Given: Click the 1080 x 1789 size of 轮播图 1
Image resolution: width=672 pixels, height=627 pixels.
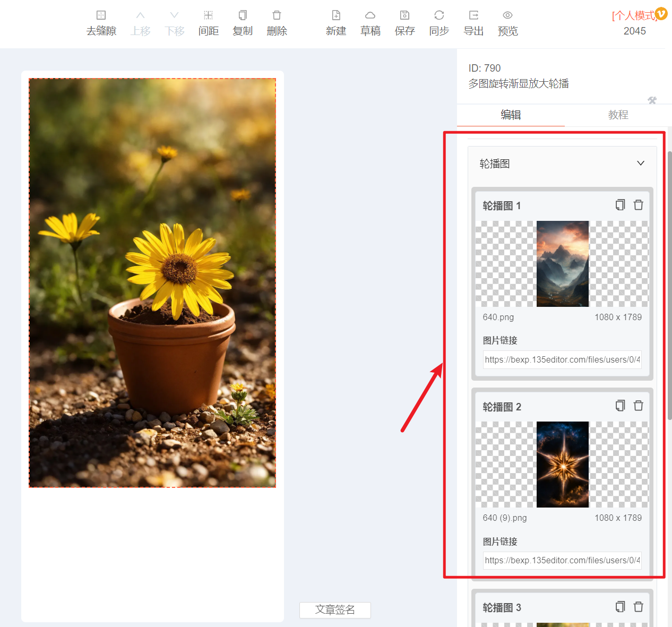Looking at the screenshot, I should point(618,317).
